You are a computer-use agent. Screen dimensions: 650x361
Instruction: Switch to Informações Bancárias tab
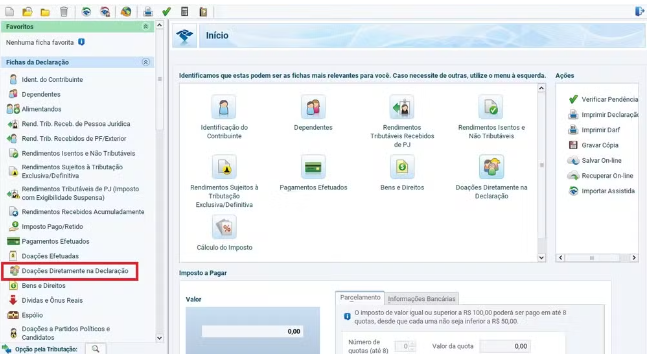[x=421, y=298]
